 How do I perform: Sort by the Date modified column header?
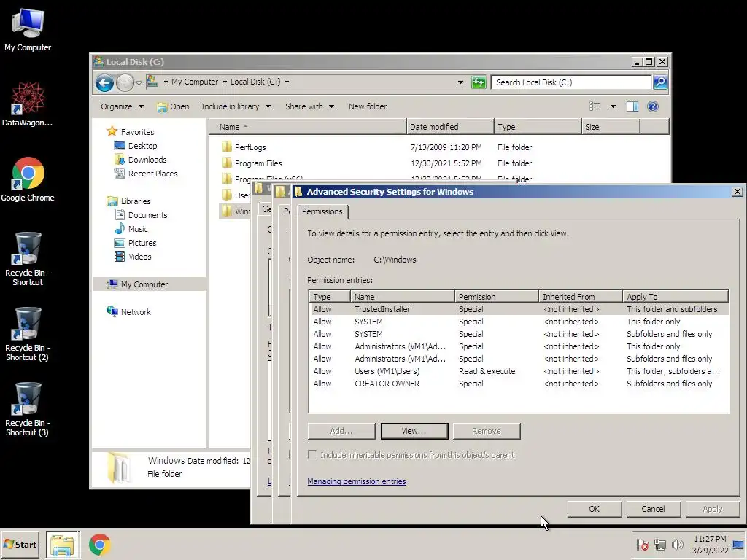[450, 127]
